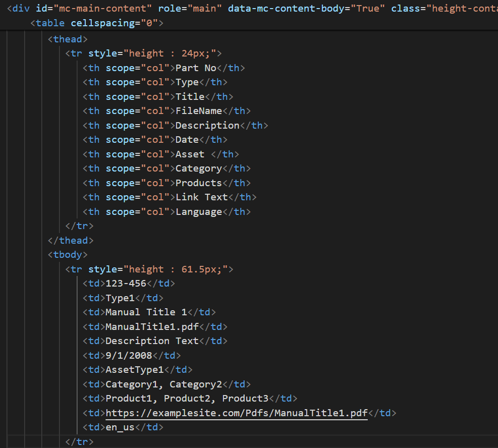Click the 'Description' header cell text
The height and width of the screenshot is (448, 498).
pos(207,126)
